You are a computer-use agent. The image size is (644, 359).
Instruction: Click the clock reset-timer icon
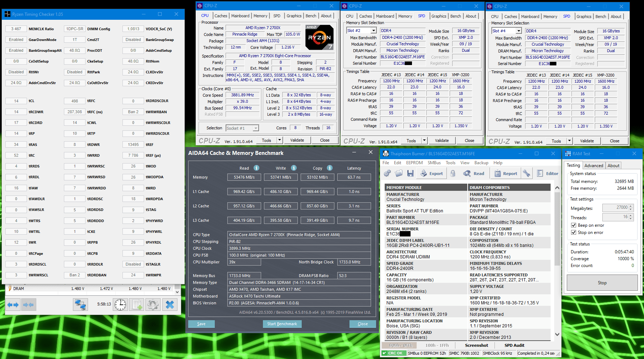click(x=120, y=305)
